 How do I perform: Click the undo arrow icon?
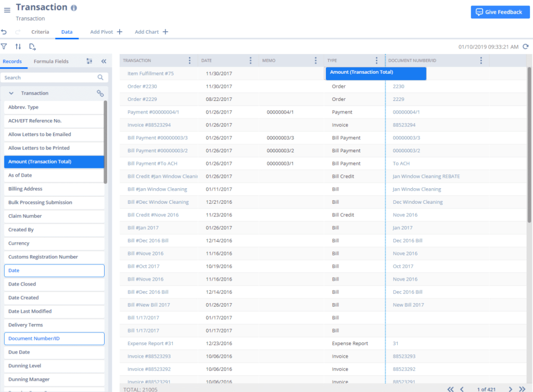pos(4,32)
